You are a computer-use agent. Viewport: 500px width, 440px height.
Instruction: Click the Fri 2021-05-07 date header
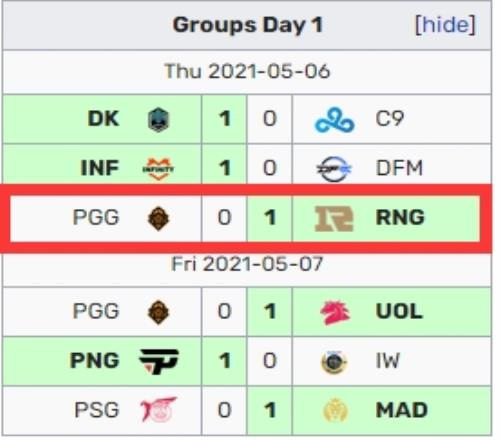(x=247, y=264)
